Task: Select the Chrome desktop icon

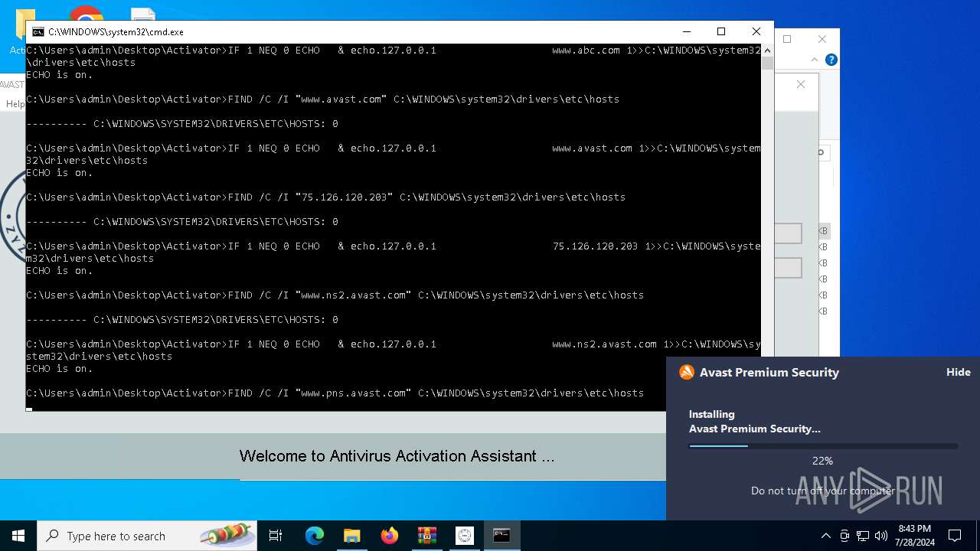Action: pos(86,14)
